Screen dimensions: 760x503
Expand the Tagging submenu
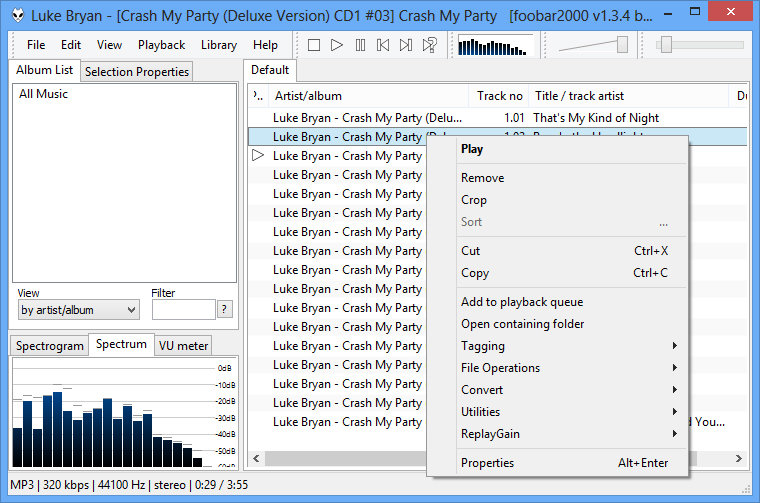[x=558, y=346]
